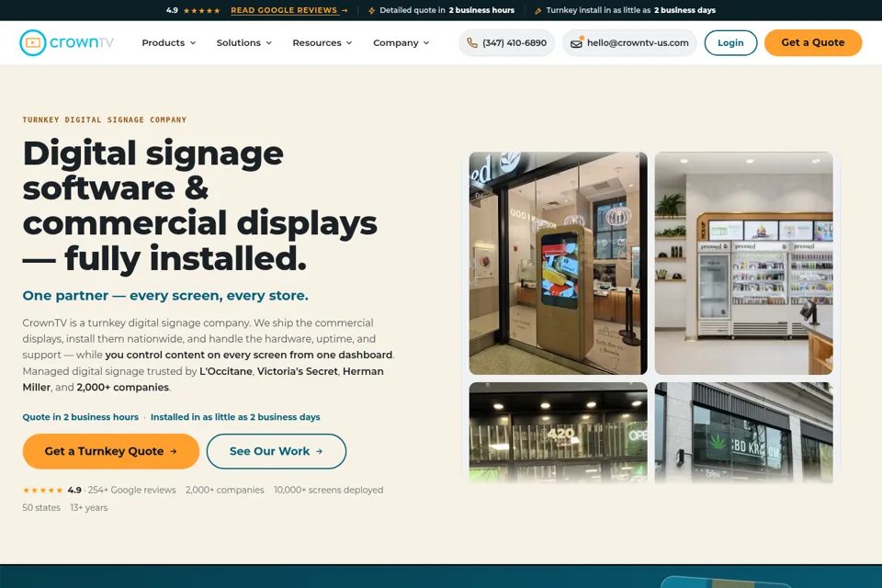Image resolution: width=882 pixels, height=588 pixels.
Task: Call (347) 410-6890 phone link
Action: click(x=507, y=43)
